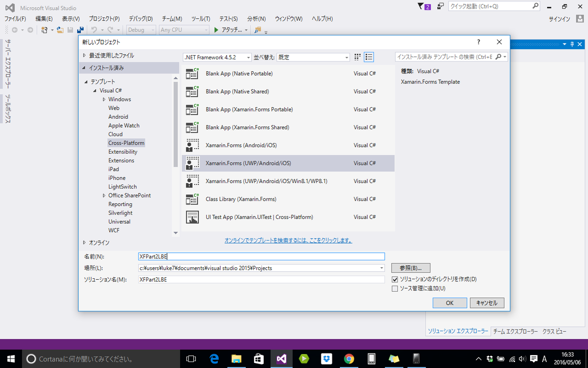Open the 並べ替え sort dropdown

(x=347, y=57)
